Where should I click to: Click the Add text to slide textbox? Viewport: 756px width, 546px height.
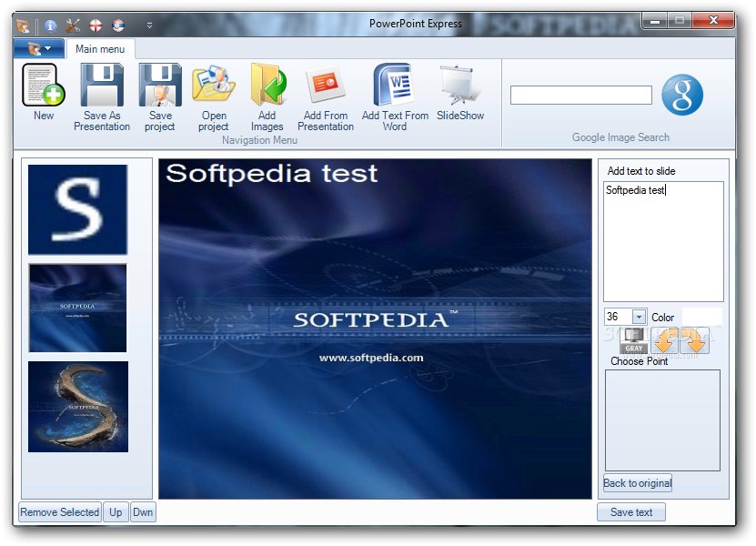point(663,242)
